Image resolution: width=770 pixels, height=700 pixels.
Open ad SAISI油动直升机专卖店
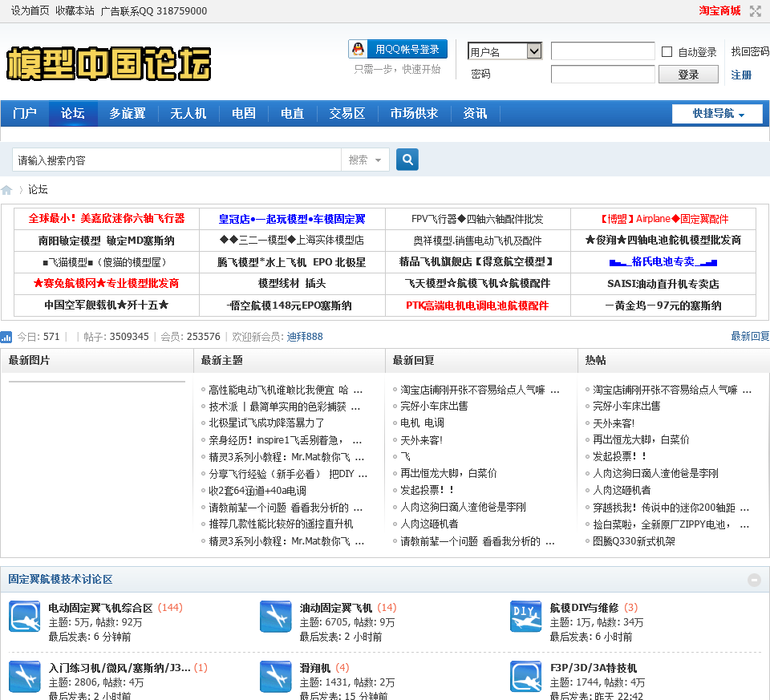[x=663, y=284]
